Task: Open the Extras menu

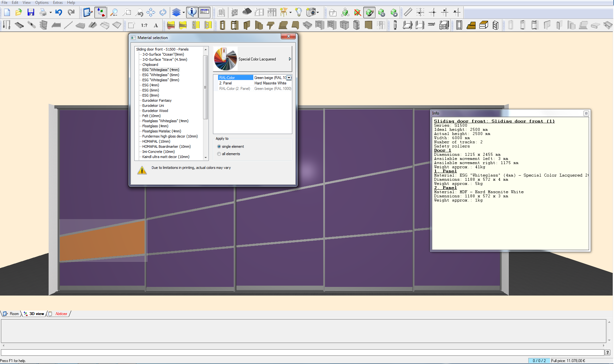Action: coord(58,3)
